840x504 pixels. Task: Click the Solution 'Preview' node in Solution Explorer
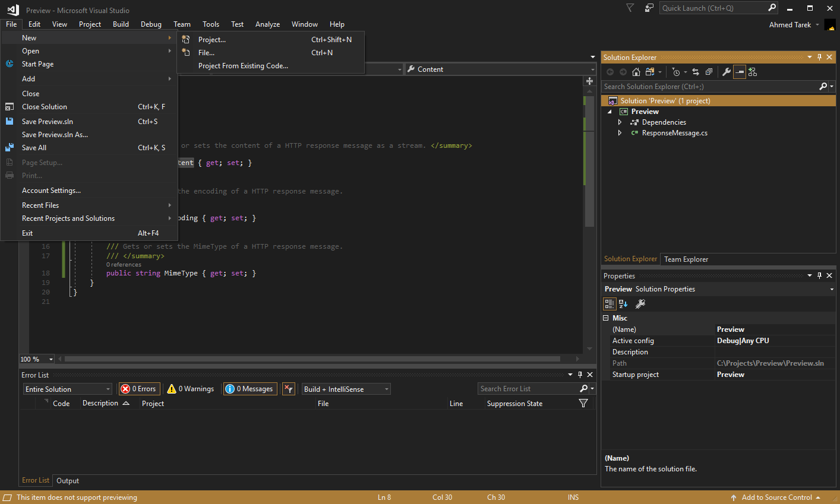click(718, 101)
